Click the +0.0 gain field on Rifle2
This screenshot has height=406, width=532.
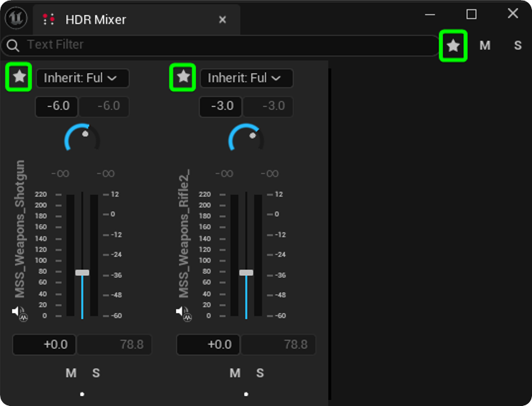tap(208, 345)
